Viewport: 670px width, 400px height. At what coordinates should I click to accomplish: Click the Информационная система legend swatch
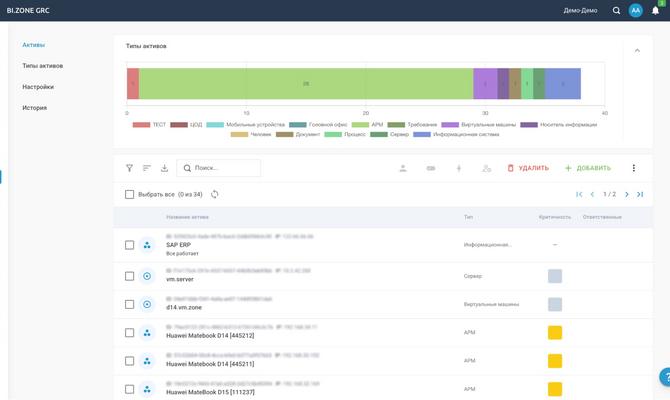point(422,135)
